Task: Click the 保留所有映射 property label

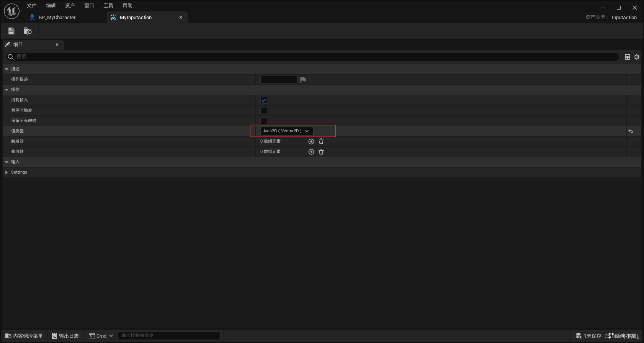Action: 24,120
